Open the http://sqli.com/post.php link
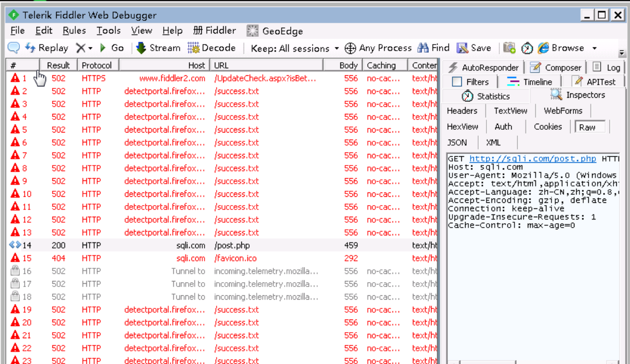Viewport: 630px width, 364px height. point(532,159)
